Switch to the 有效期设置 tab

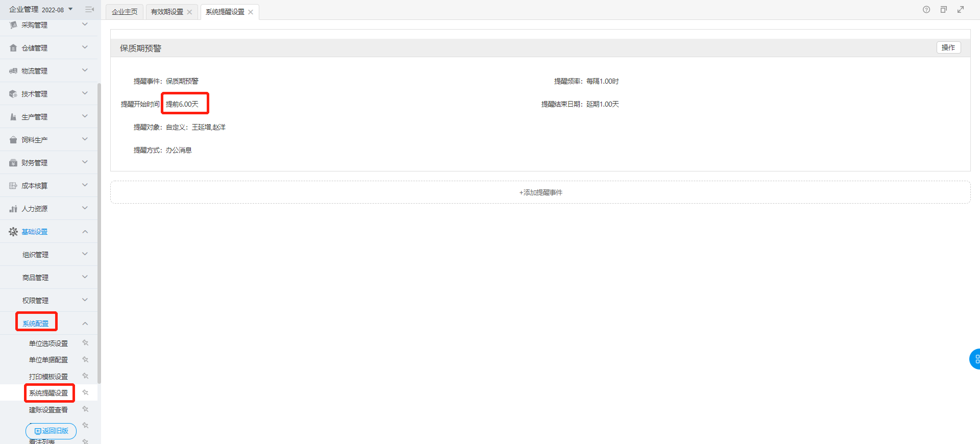(x=167, y=12)
